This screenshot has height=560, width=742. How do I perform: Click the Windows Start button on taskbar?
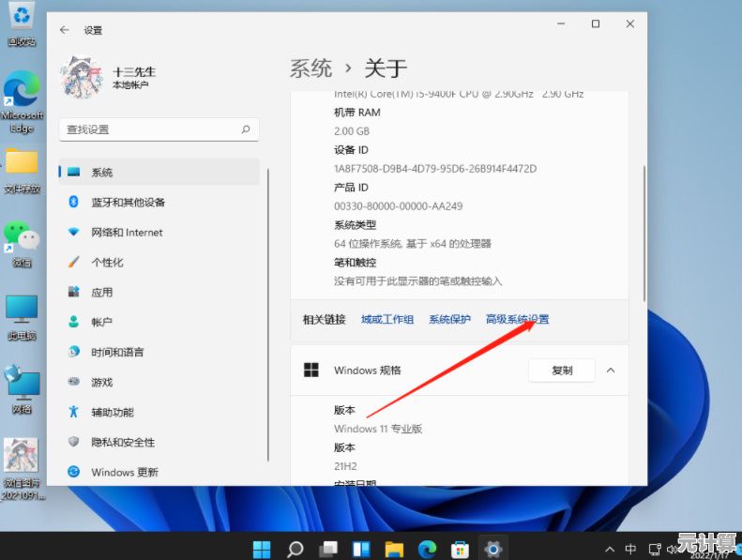(262, 549)
